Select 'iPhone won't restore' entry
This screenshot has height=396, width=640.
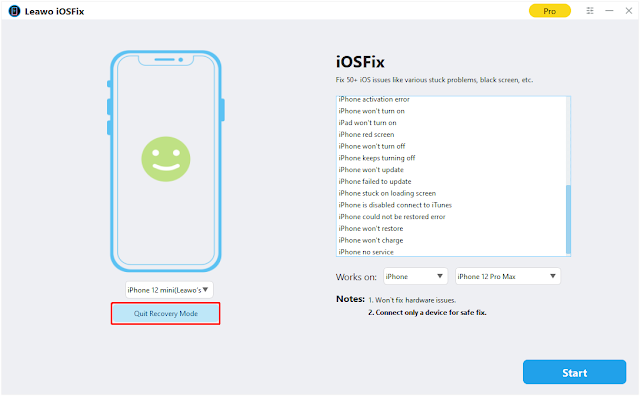point(371,229)
